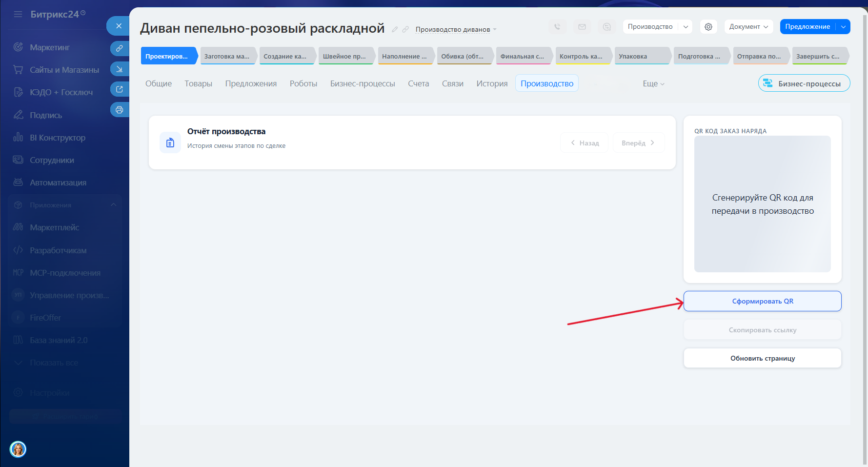
Task: Edit deal title with pencil icon
Action: coord(395,29)
